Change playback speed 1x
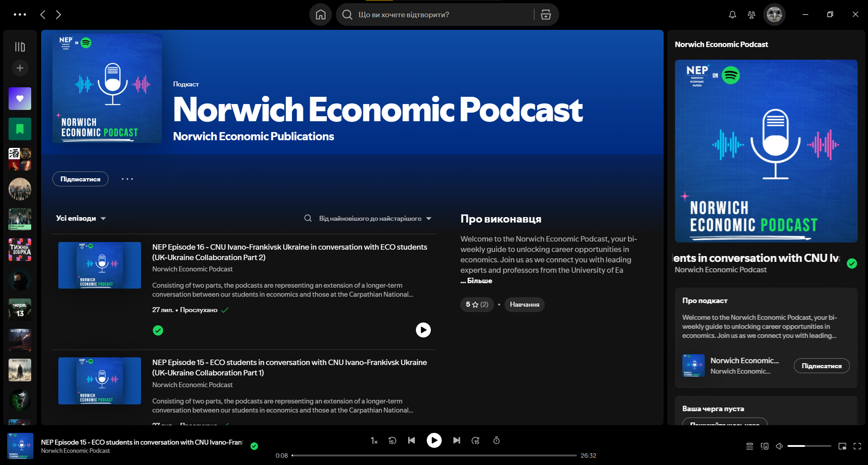 pyautogui.click(x=374, y=441)
